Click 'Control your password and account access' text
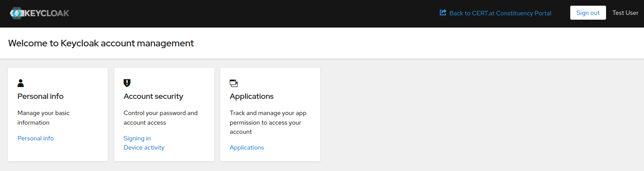The height and width of the screenshot is (171, 644). click(161, 118)
